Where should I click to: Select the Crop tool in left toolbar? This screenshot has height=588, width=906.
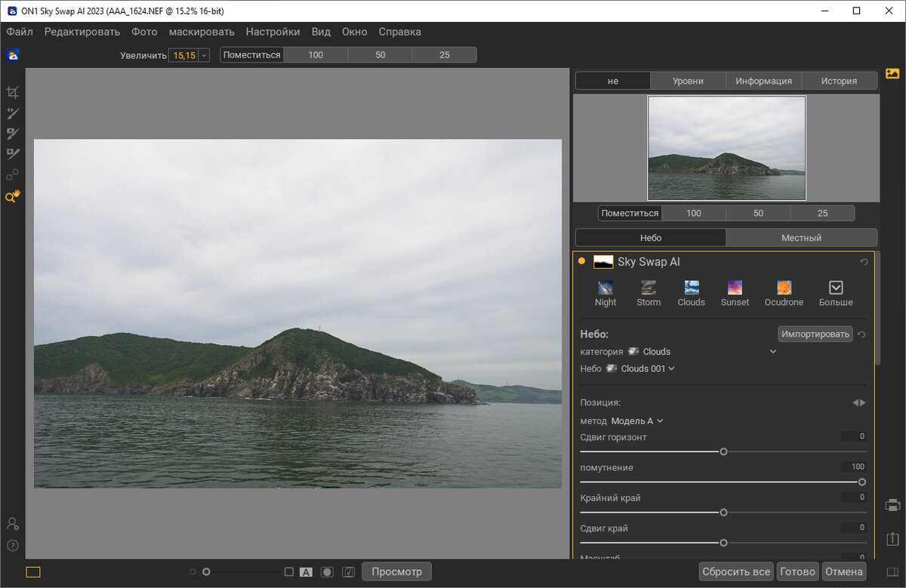tap(12, 92)
